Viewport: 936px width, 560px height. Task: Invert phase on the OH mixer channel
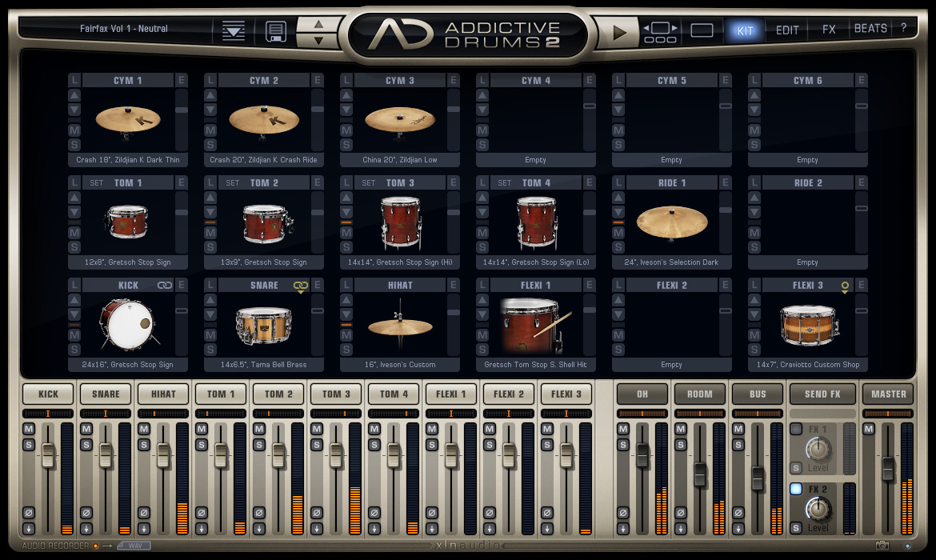[x=623, y=513]
